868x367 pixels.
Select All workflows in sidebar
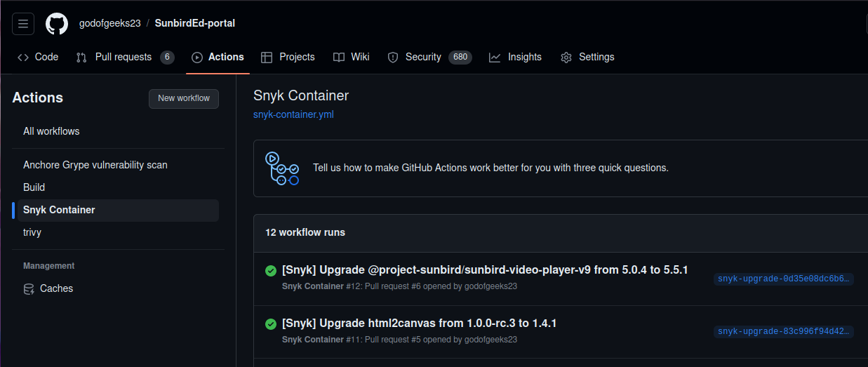(x=51, y=131)
